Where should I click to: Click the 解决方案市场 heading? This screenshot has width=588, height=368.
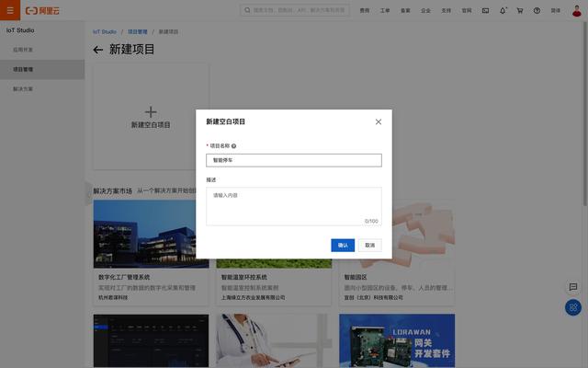pyautogui.click(x=112, y=191)
